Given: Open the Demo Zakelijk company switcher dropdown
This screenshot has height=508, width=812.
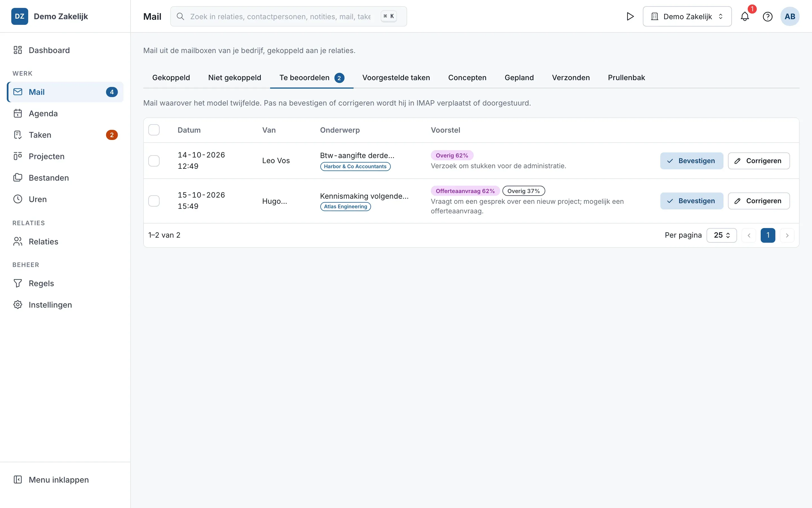Looking at the screenshot, I should tap(687, 16).
